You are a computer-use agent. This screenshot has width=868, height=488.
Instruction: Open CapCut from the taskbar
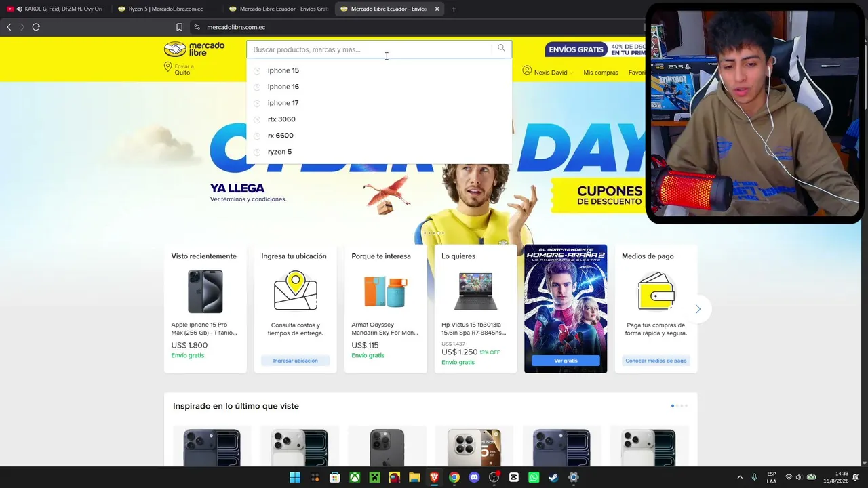tap(514, 477)
